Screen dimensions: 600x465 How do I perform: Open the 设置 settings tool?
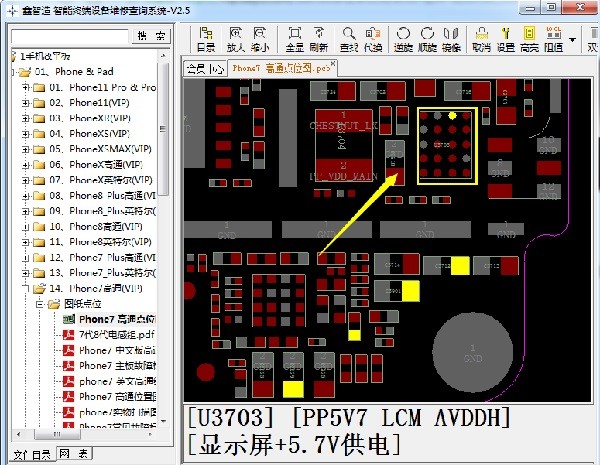pyautogui.click(x=505, y=39)
